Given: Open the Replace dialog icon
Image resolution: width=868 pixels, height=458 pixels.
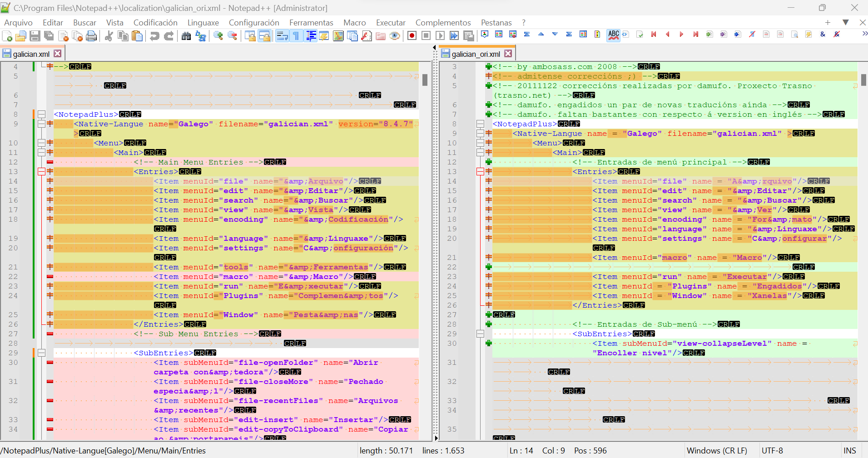Looking at the screenshot, I should 200,36.
